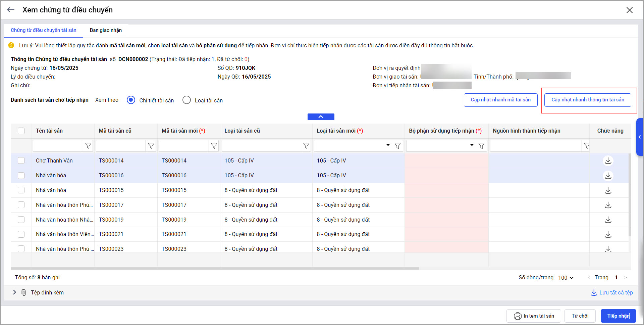Switch to the Ban giao nhận tab

106,30
